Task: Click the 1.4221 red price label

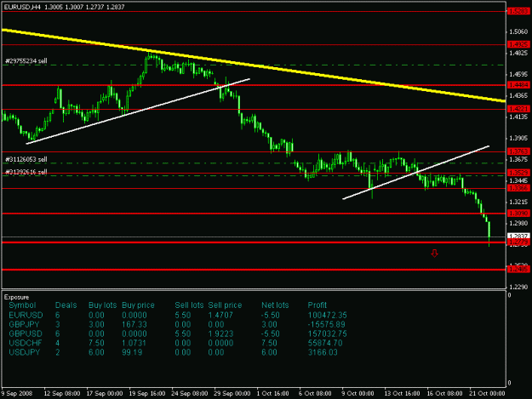Action: [518, 109]
